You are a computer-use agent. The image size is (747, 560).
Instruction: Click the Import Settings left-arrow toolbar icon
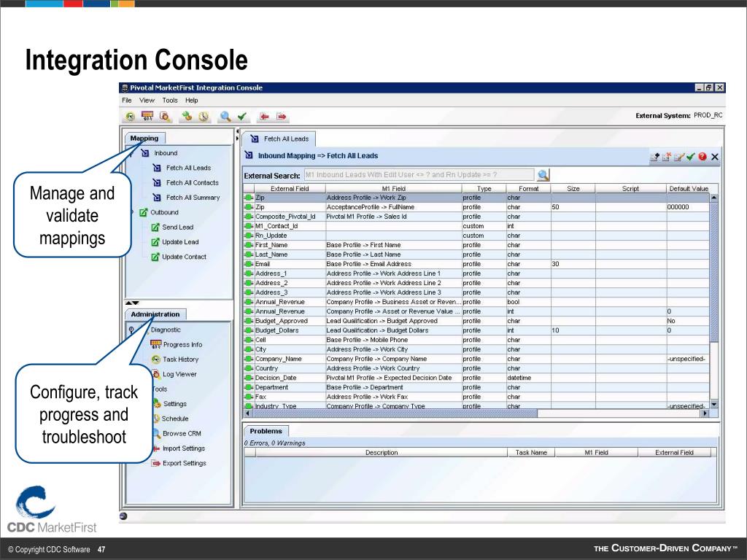coord(264,116)
